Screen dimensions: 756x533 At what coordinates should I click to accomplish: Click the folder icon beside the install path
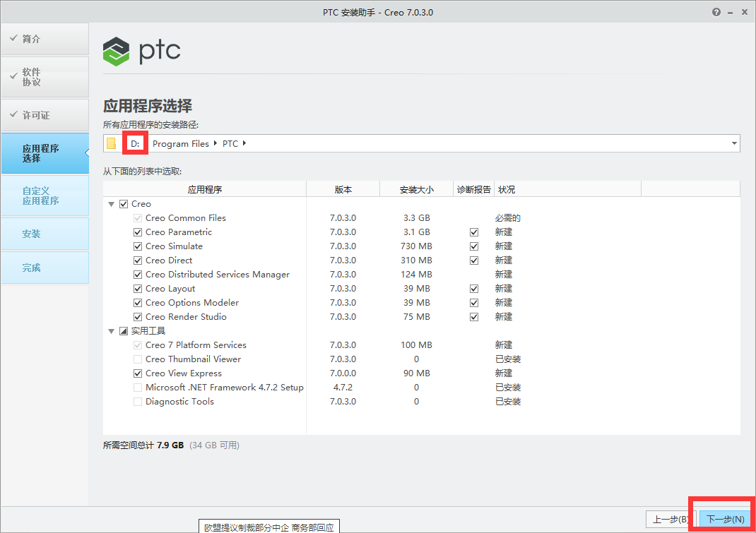[111, 143]
